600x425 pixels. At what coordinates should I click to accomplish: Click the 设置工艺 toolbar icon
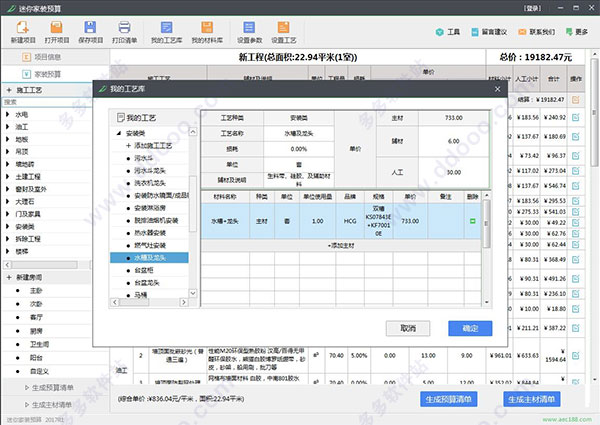(x=284, y=32)
